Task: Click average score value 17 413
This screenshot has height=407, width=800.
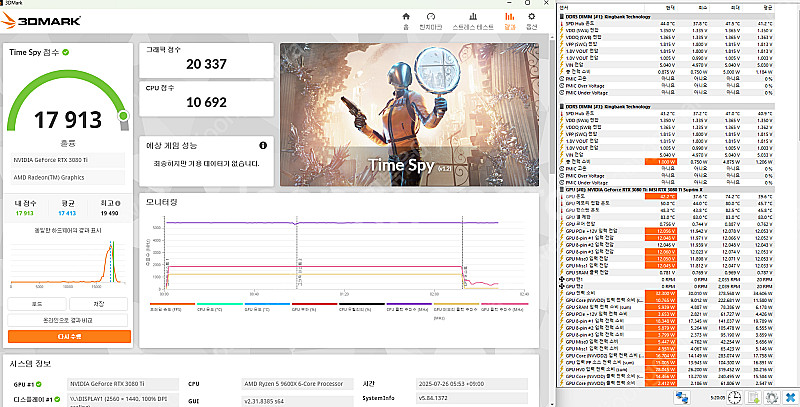Action: pyautogui.click(x=67, y=213)
